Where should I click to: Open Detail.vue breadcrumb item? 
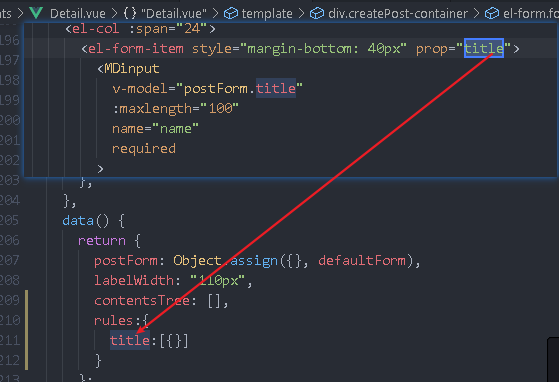(78, 14)
